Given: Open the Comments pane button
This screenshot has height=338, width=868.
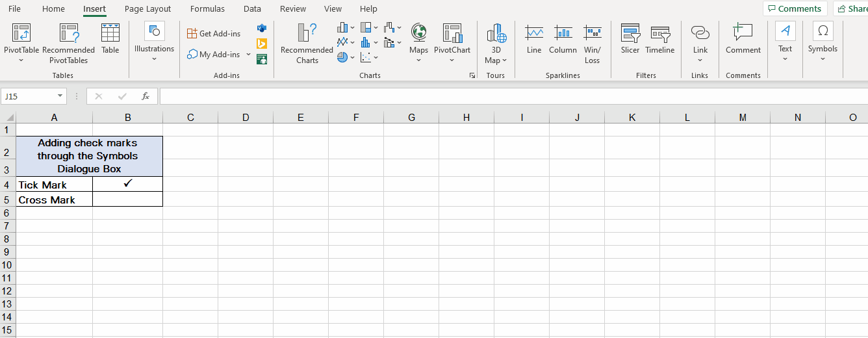Looking at the screenshot, I should click(x=795, y=8).
